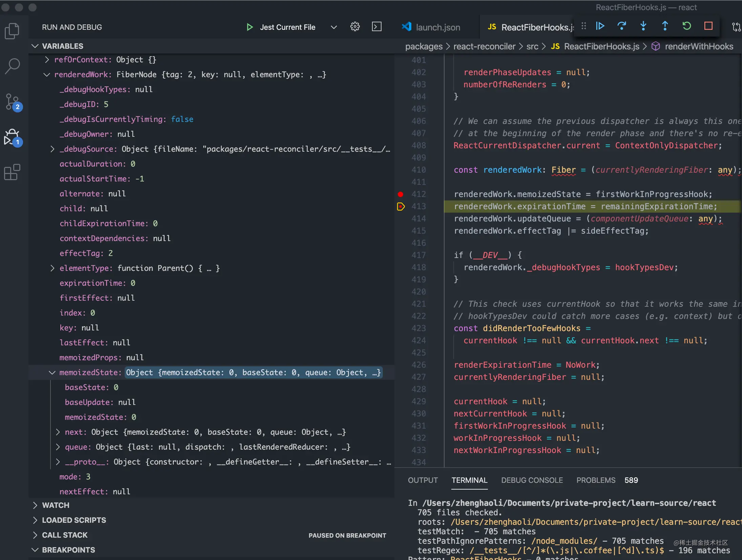The width and height of the screenshot is (742, 560).
Task: Restart the debug session
Action: pos(687,26)
